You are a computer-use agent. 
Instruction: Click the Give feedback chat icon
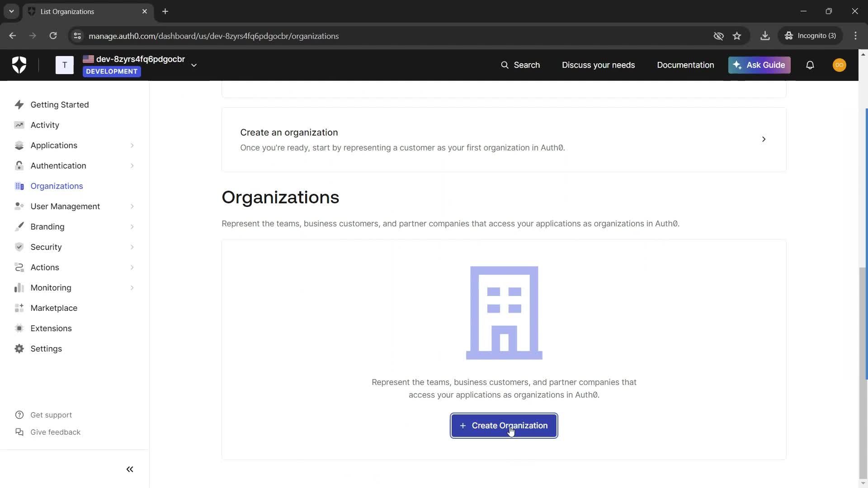point(19,432)
